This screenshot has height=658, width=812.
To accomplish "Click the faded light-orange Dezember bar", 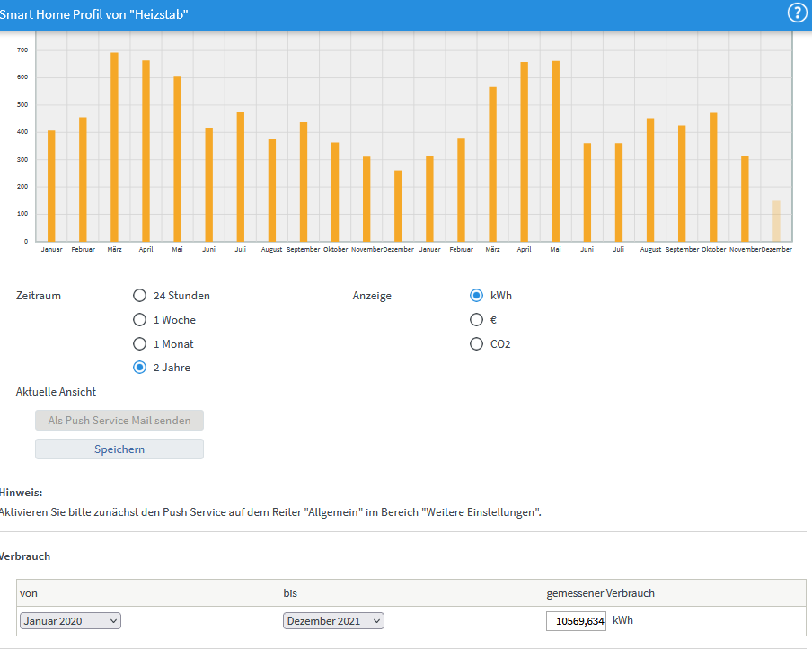I will [x=776, y=221].
